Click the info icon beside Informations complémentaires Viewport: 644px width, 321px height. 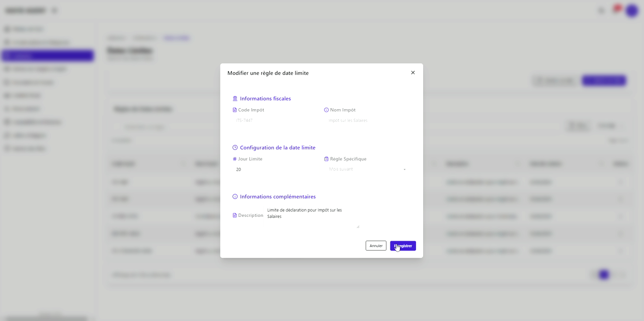[x=235, y=197]
